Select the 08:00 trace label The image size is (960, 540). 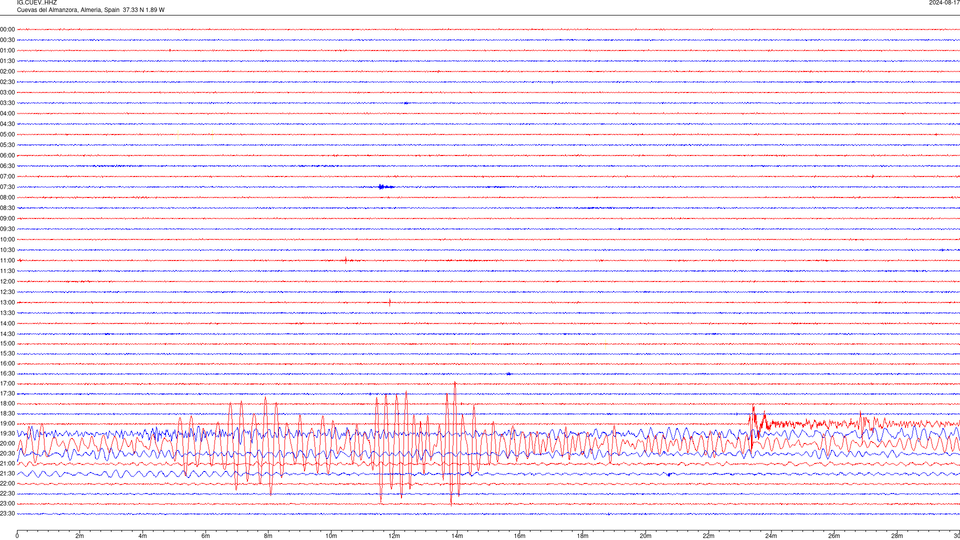coord(7,197)
